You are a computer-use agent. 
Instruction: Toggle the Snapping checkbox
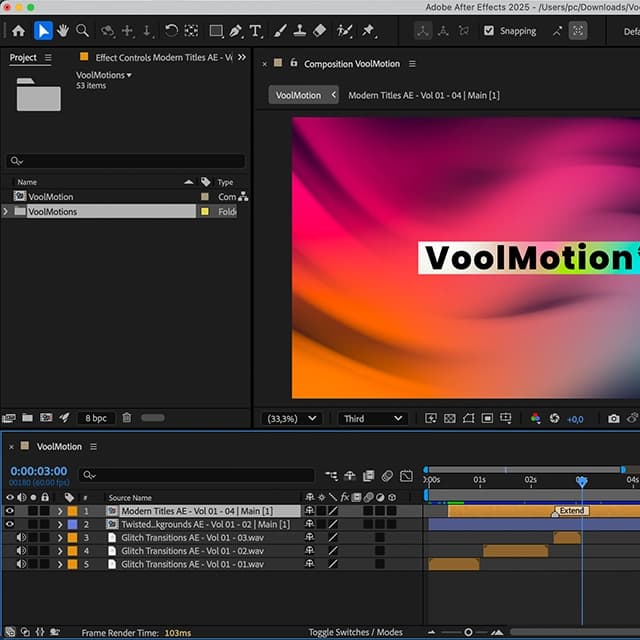(x=489, y=31)
